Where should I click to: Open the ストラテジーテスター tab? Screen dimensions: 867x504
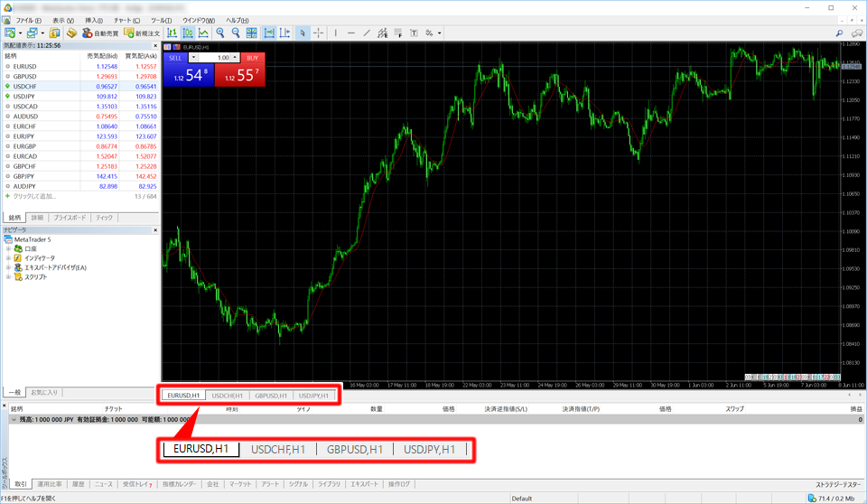tap(838, 484)
